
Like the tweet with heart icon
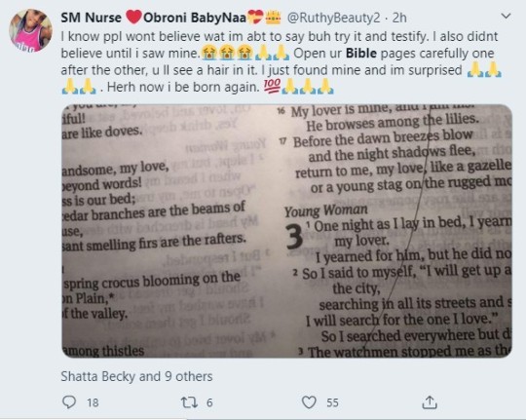tap(309, 402)
